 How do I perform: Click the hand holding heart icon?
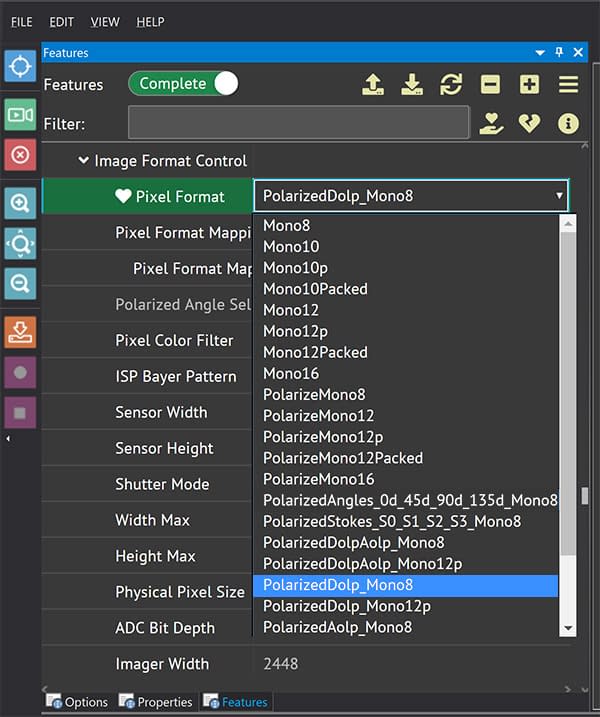point(491,123)
